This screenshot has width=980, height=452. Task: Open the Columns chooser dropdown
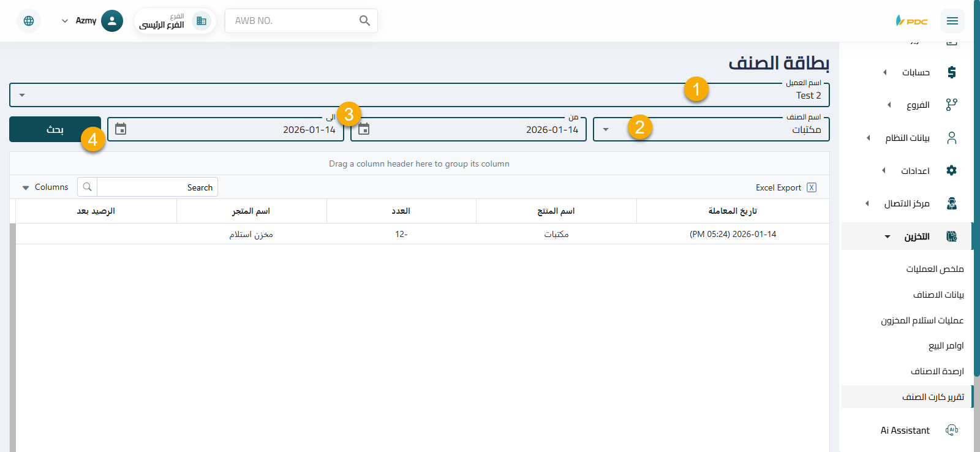45,187
